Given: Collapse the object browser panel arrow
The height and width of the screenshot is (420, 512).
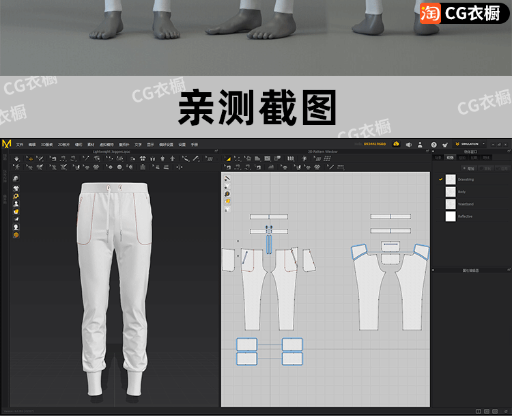Looking at the screenshot, I should coord(433,152).
